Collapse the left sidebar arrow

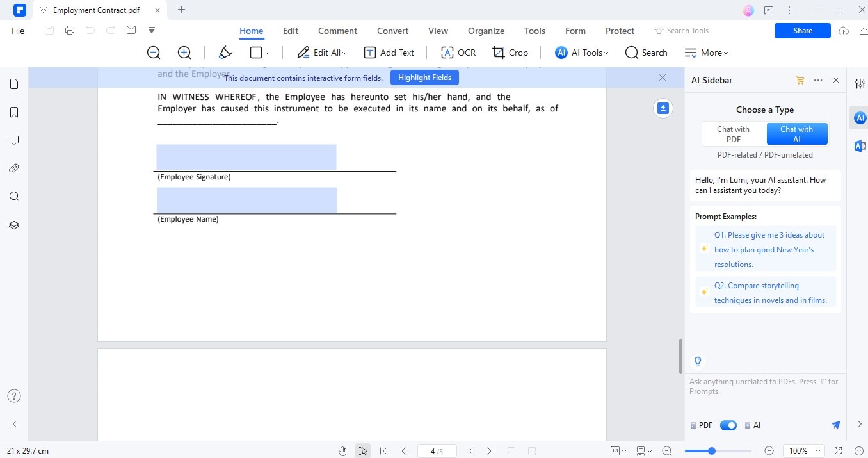point(14,424)
